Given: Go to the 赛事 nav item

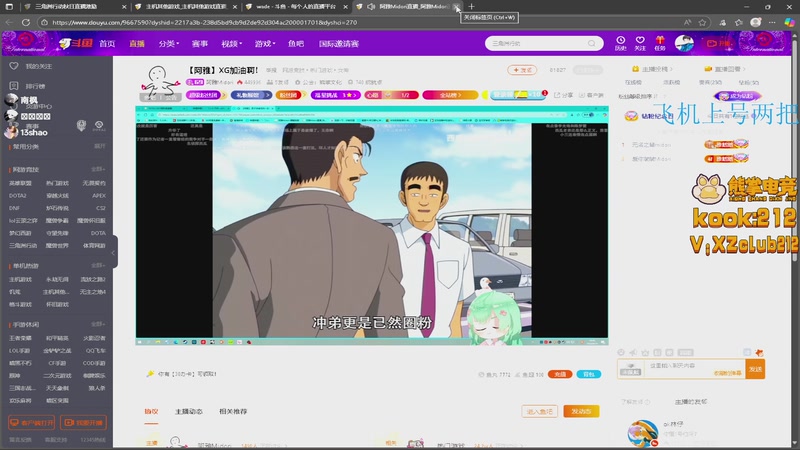Looking at the screenshot, I should tap(199, 44).
